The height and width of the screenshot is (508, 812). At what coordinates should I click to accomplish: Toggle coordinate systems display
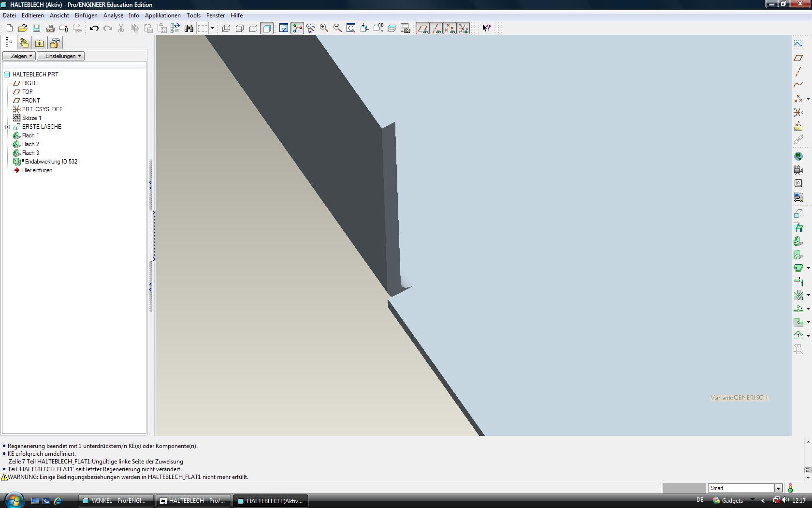(x=463, y=28)
